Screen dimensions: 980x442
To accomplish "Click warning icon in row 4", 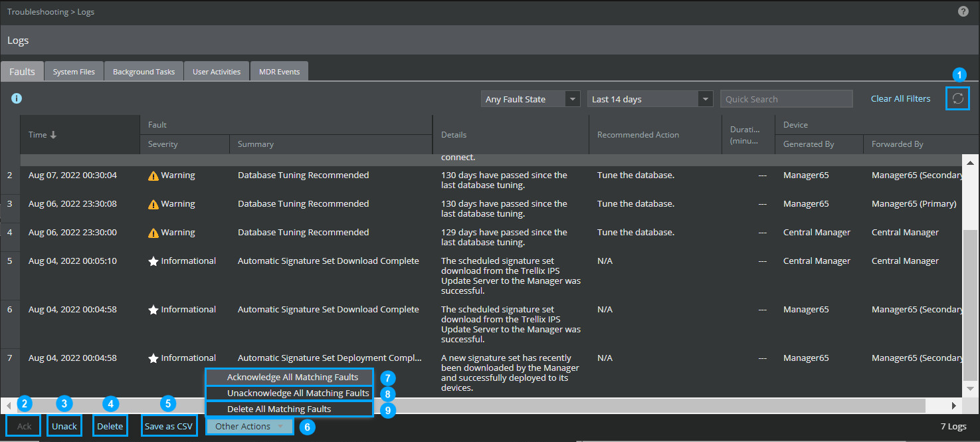I will tap(153, 233).
